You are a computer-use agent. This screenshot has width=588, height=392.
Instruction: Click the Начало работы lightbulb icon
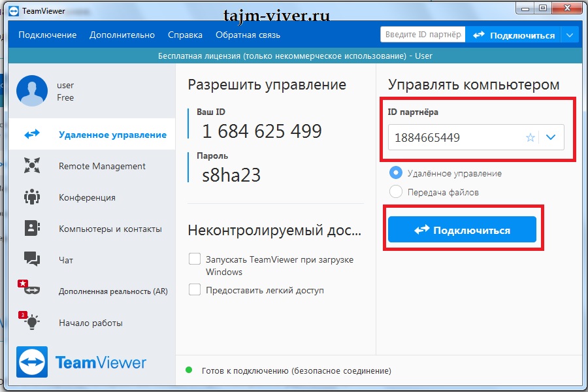pos(31,322)
